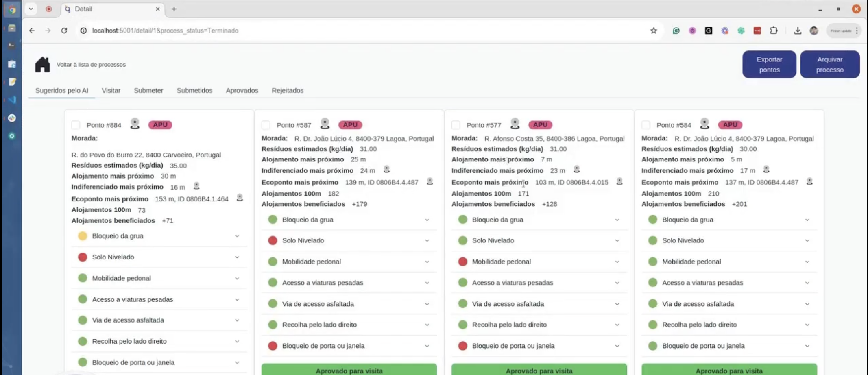The width and height of the screenshot is (868, 375).
Task: Click street view icon beside Ponto #884
Action: (x=135, y=124)
